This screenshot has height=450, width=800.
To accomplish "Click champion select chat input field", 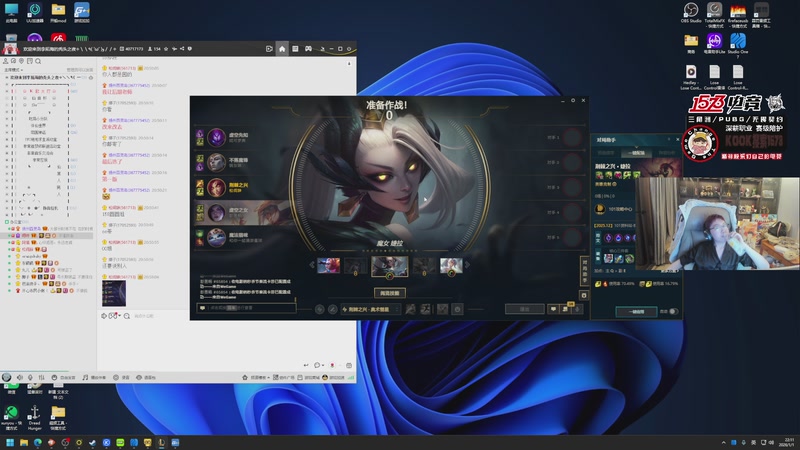I will (246, 308).
